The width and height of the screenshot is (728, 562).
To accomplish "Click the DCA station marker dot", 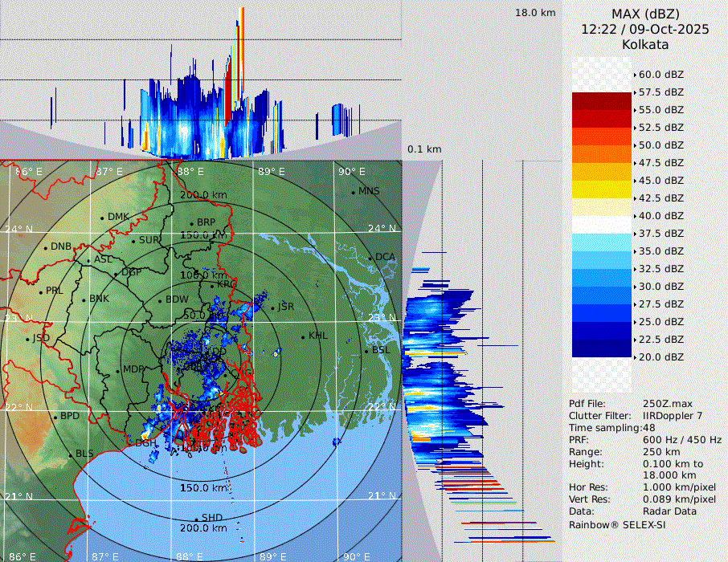I will coord(370,258).
